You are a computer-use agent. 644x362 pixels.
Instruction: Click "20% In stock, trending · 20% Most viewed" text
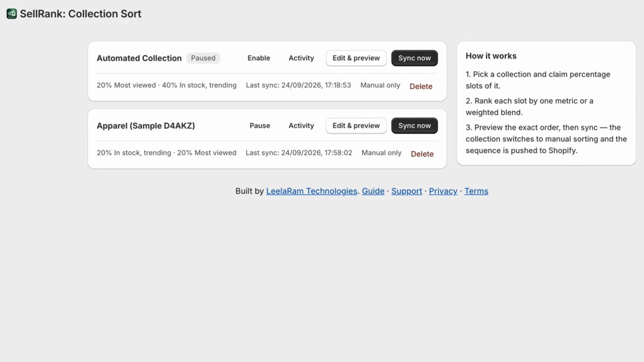(167, 153)
